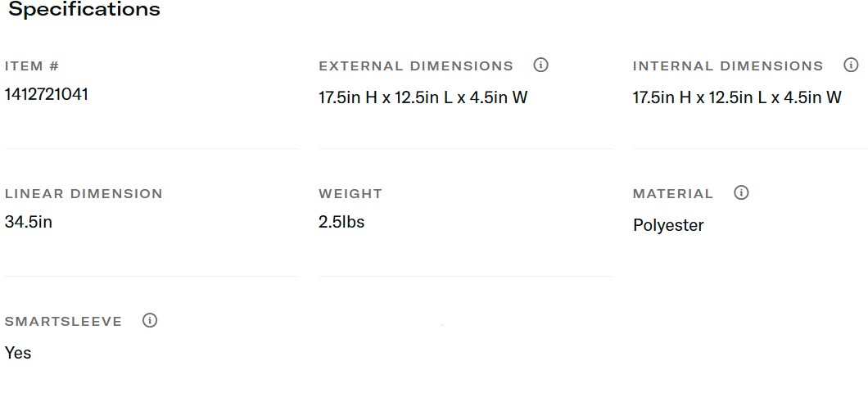Click the LINEAR DIMENSION label
This screenshot has height=411, width=868.
(x=84, y=194)
